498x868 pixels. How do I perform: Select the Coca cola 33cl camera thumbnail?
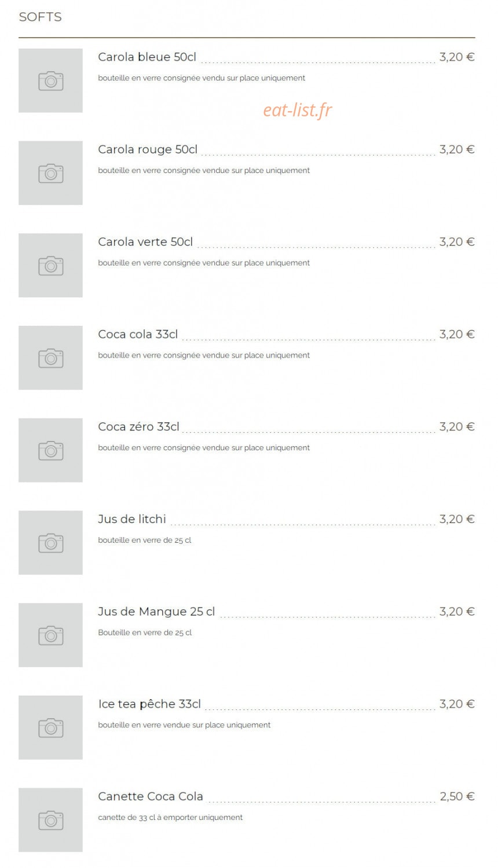[50, 358]
